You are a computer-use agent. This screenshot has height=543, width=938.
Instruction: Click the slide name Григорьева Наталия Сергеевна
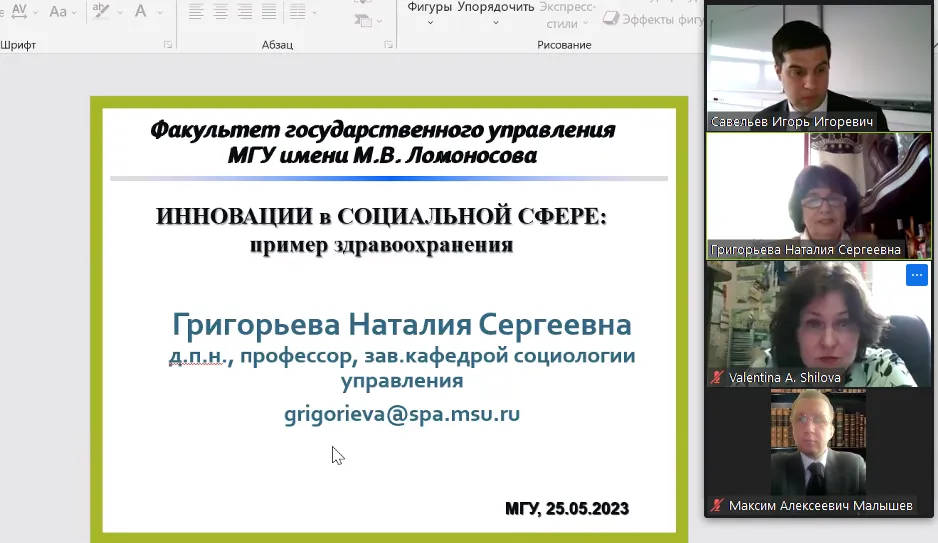(x=402, y=324)
